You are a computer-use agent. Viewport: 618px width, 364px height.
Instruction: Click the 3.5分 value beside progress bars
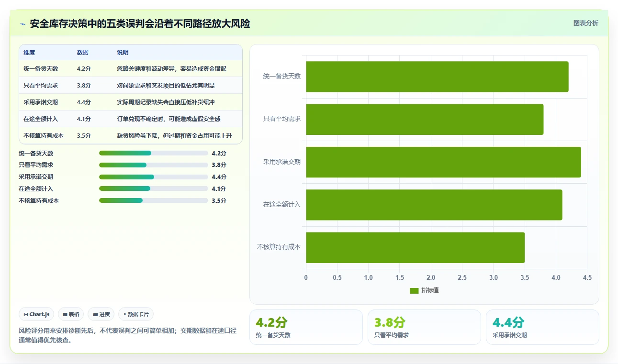click(219, 201)
